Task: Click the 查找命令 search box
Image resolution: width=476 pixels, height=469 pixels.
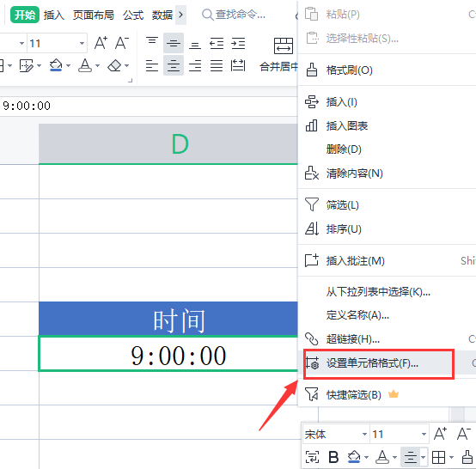Action: (x=234, y=15)
